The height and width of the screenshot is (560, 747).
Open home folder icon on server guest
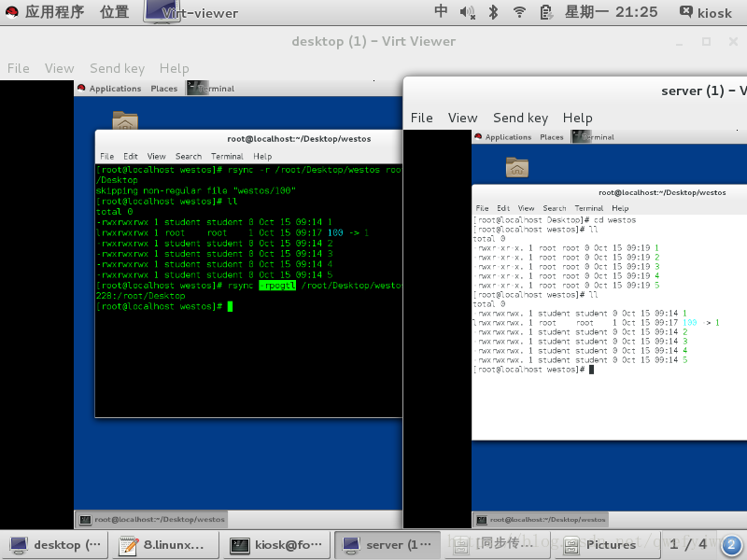click(517, 167)
